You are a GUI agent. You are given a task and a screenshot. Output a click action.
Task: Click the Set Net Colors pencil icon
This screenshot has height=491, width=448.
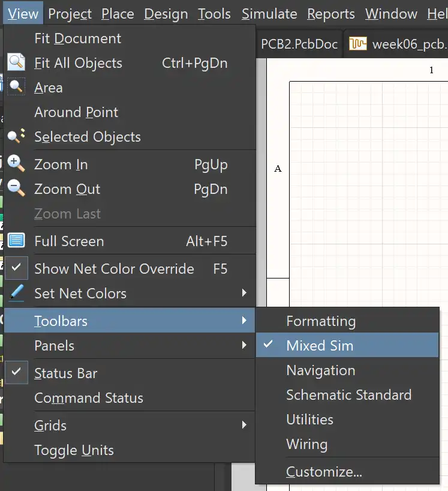point(16,293)
